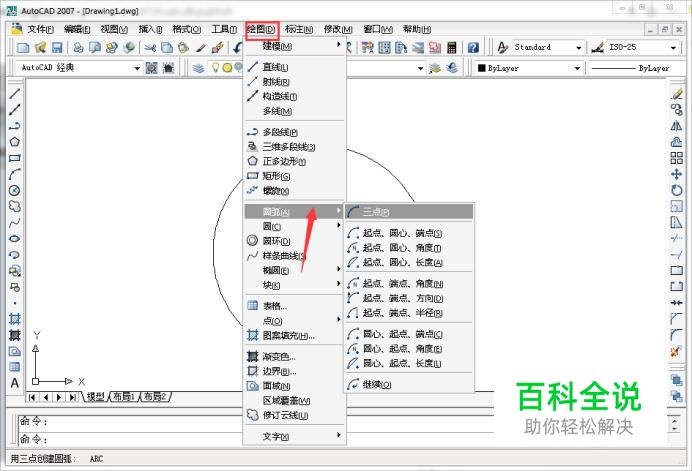This screenshot has width=692, height=471.
Task: Open the 绘图(D) menu
Action: (x=262, y=30)
